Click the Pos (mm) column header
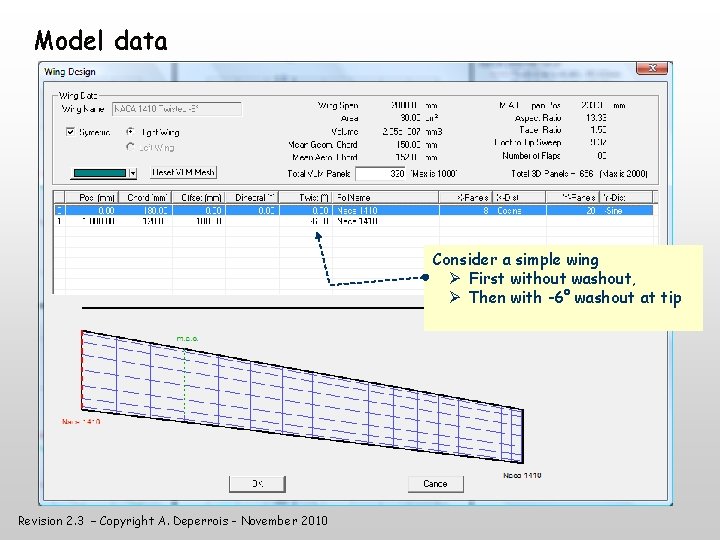 [x=92, y=197]
